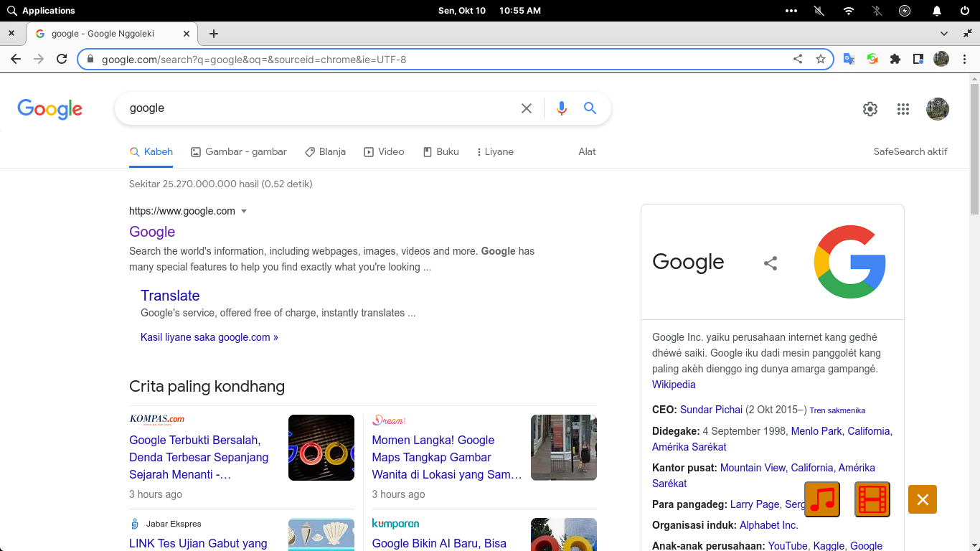Open the Wi-Fi network indicator
The width and height of the screenshot is (980, 551).
click(849, 11)
